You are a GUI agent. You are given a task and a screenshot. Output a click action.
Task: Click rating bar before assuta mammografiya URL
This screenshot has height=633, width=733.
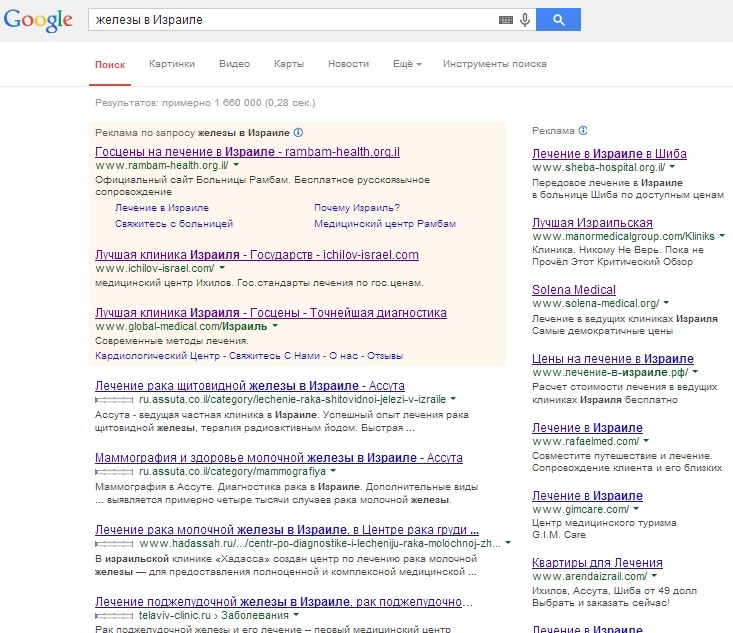(114, 472)
